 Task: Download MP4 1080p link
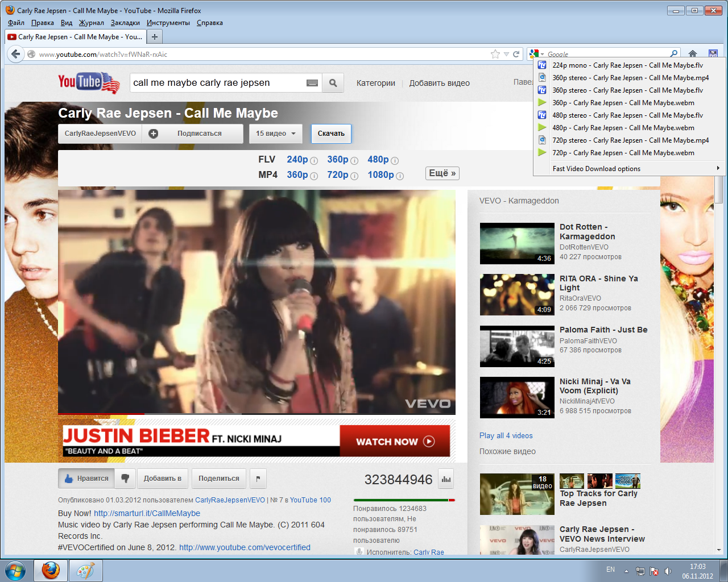click(x=380, y=175)
